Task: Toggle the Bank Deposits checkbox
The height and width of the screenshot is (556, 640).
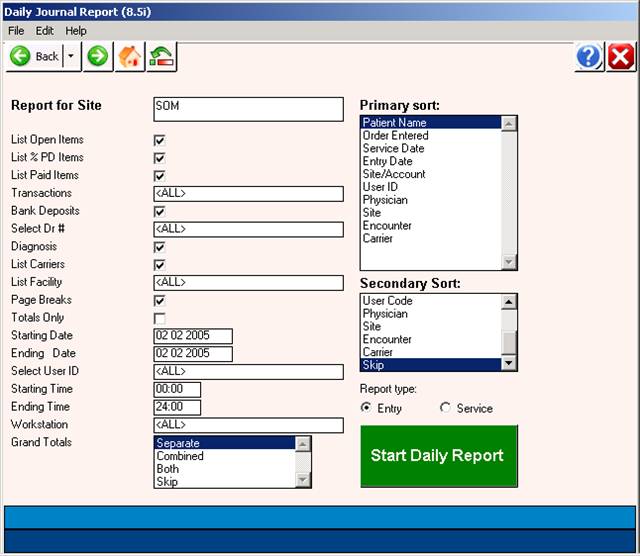Action: point(159,212)
